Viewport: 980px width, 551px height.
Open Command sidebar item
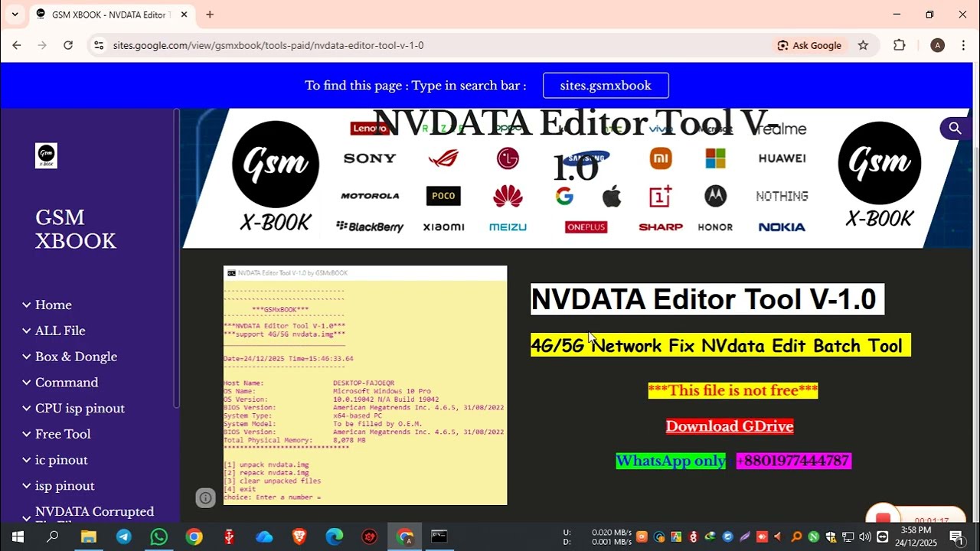67,383
